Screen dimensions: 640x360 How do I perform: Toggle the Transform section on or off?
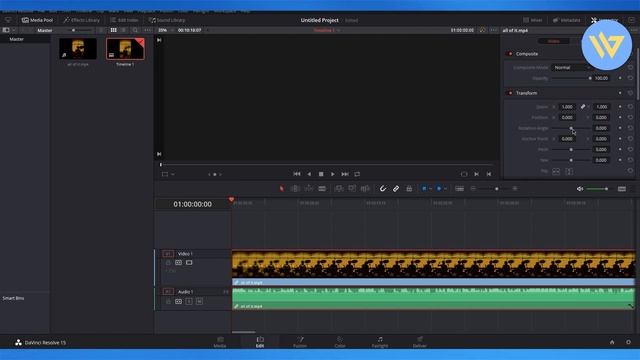(510, 93)
